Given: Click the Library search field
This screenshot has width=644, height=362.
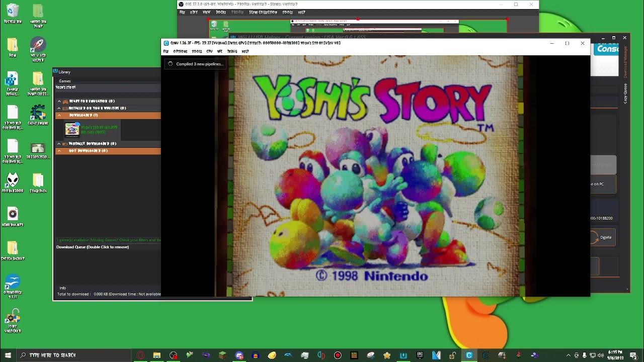Looking at the screenshot, I should coord(108,87).
